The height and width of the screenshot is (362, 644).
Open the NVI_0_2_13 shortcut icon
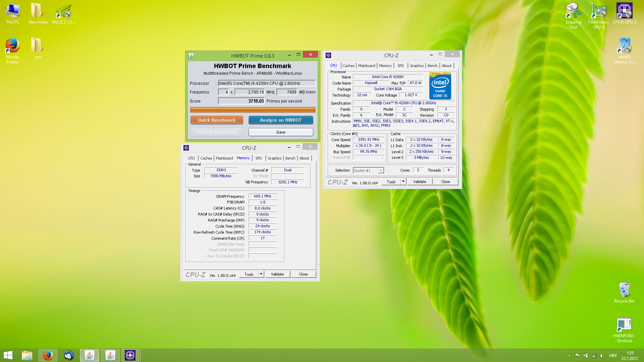[63, 14]
